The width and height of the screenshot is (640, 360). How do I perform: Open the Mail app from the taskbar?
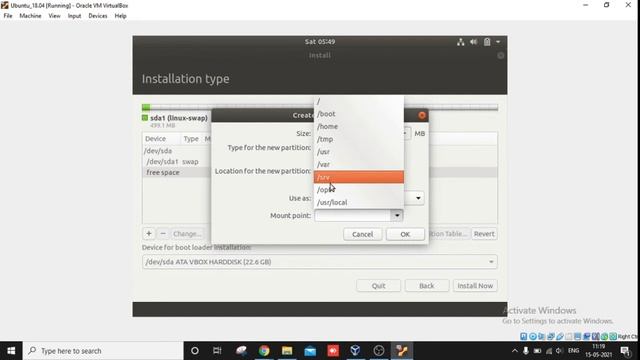(310, 351)
